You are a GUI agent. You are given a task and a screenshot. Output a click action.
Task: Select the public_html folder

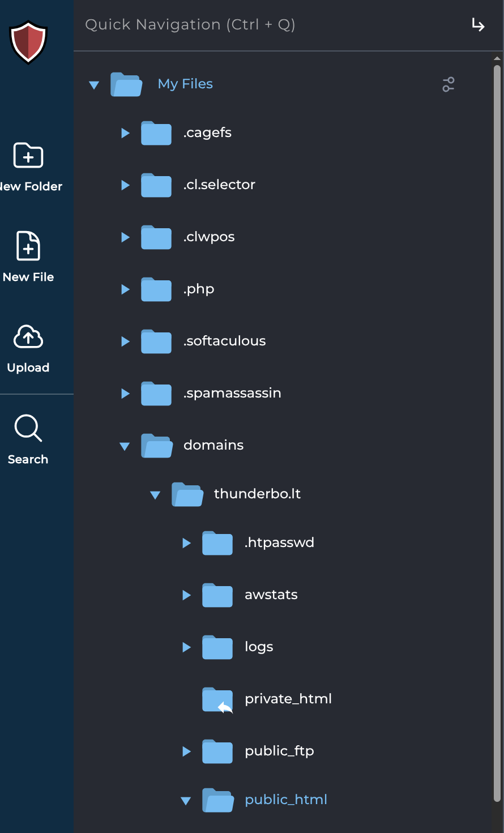coord(285,800)
